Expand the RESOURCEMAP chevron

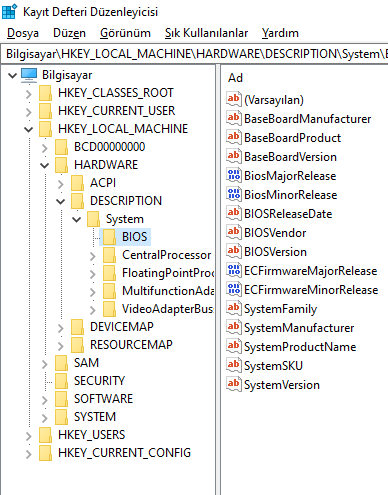click(61, 346)
